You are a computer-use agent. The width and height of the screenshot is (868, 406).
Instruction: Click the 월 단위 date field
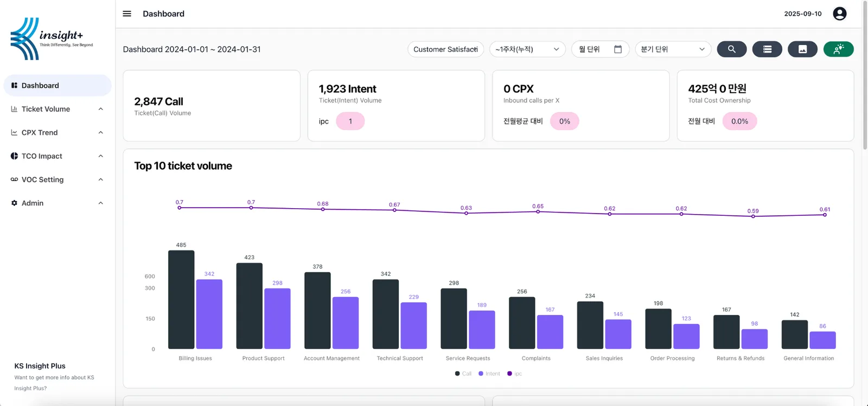click(600, 49)
